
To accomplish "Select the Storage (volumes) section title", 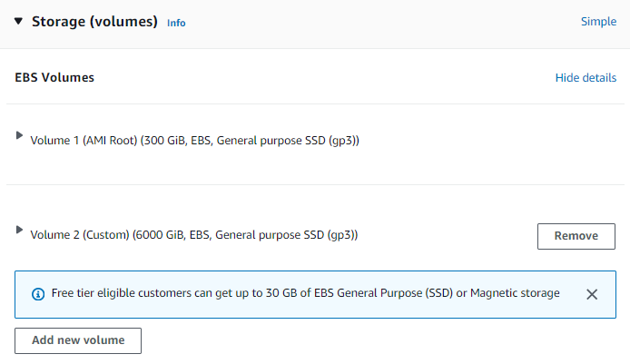I will pyautogui.click(x=94, y=22).
